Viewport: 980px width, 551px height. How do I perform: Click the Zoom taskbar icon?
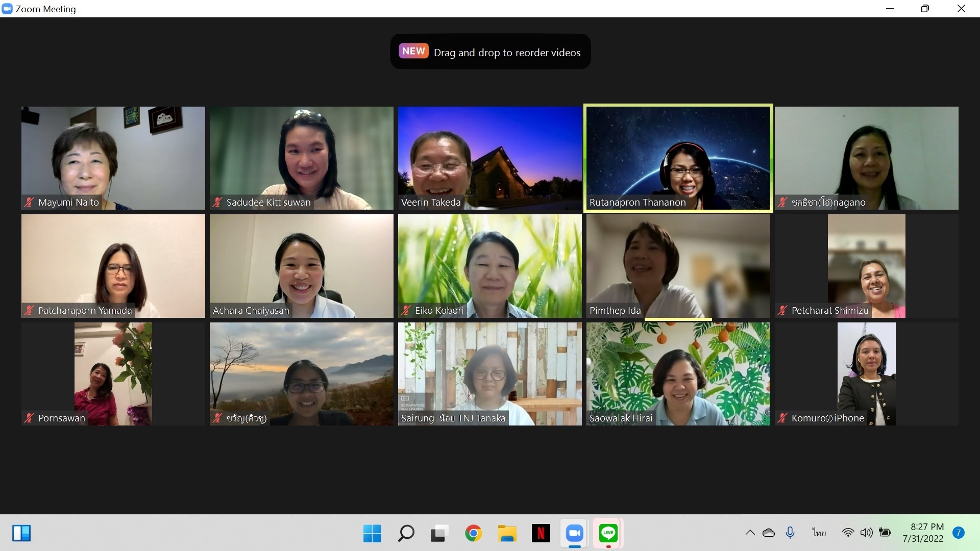point(574,534)
